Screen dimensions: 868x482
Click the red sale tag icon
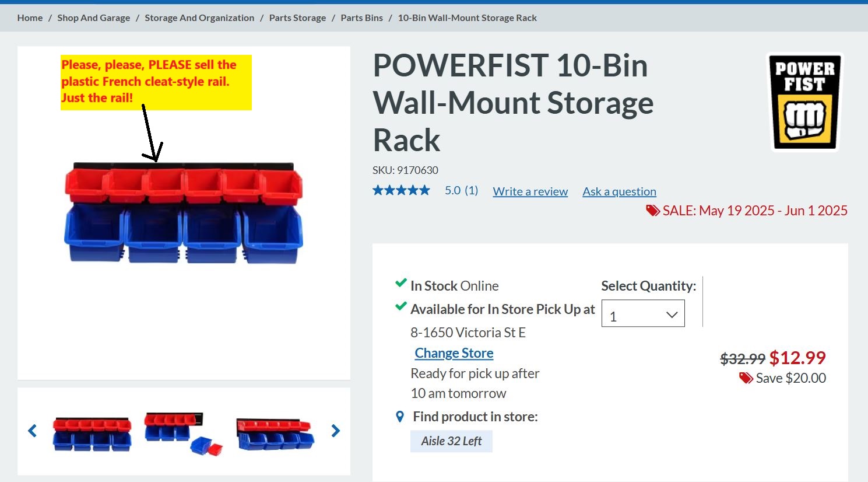652,211
